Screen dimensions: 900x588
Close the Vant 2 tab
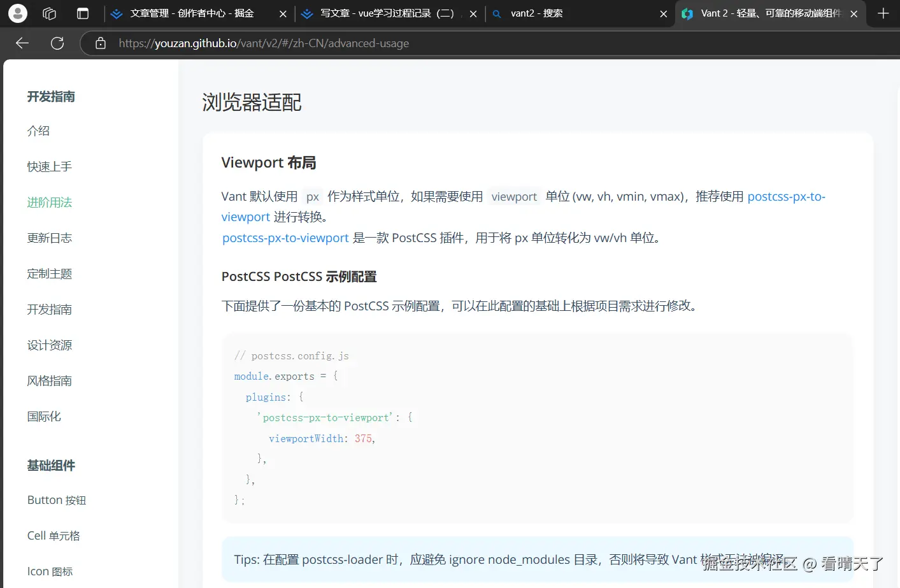pos(854,13)
